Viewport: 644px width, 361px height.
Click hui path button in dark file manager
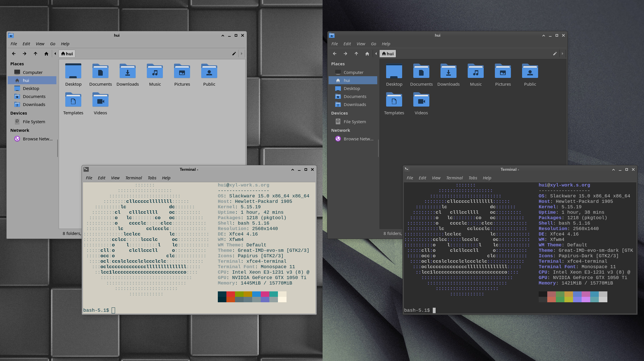[388, 54]
